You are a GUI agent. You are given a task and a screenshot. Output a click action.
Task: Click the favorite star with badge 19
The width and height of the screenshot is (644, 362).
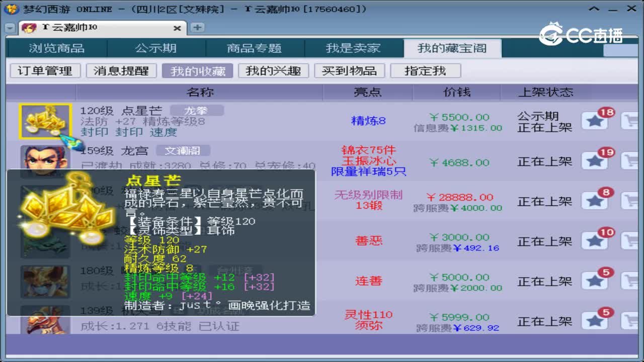point(595,161)
